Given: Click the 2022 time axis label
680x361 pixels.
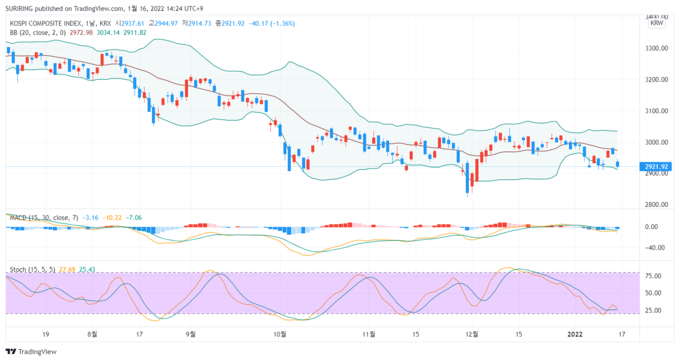Looking at the screenshot, I should pyautogui.click(x=575, y=334).
